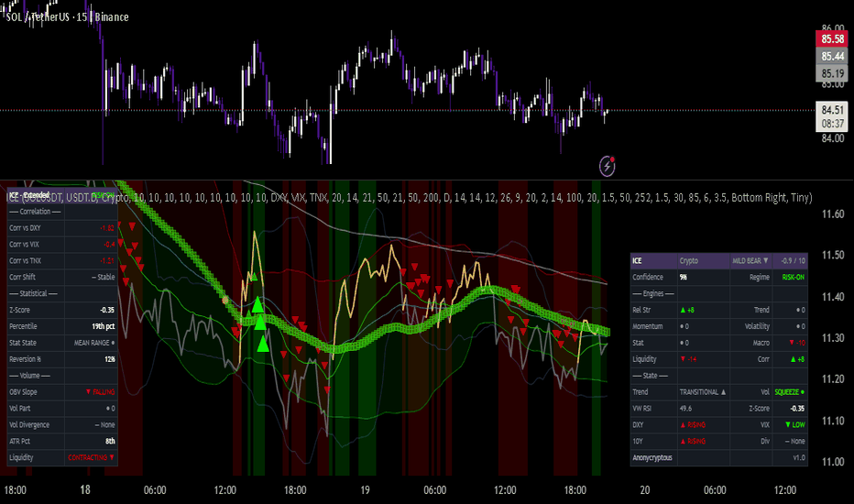Image resolution: width=854 pixels, height=504 pixels.
Task: Click the 85.44 price label
Action: 832,56
